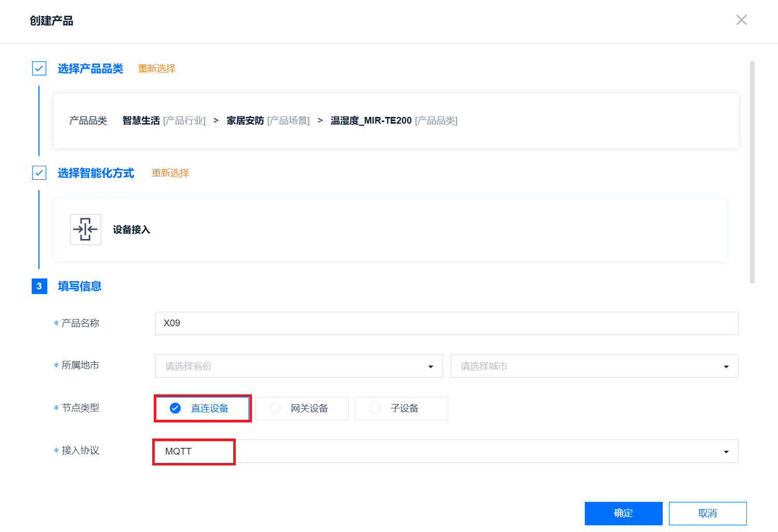Open the 接入协议 MQTT dropdown
The image size is (778, 532).
pos(447,451)
